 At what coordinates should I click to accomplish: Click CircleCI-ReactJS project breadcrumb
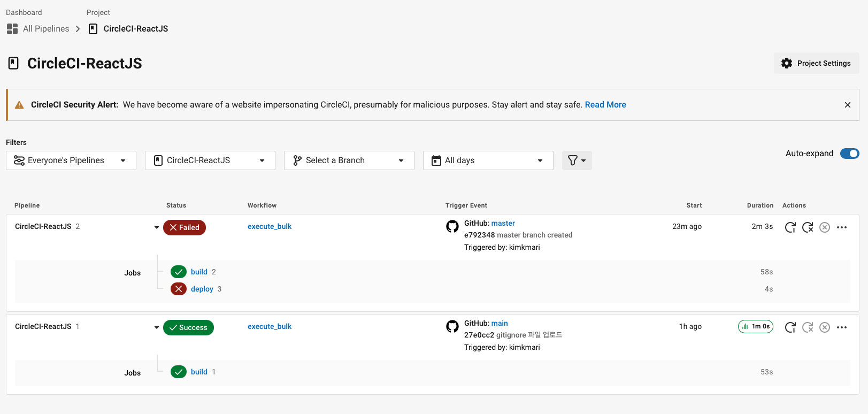[135, 29]
